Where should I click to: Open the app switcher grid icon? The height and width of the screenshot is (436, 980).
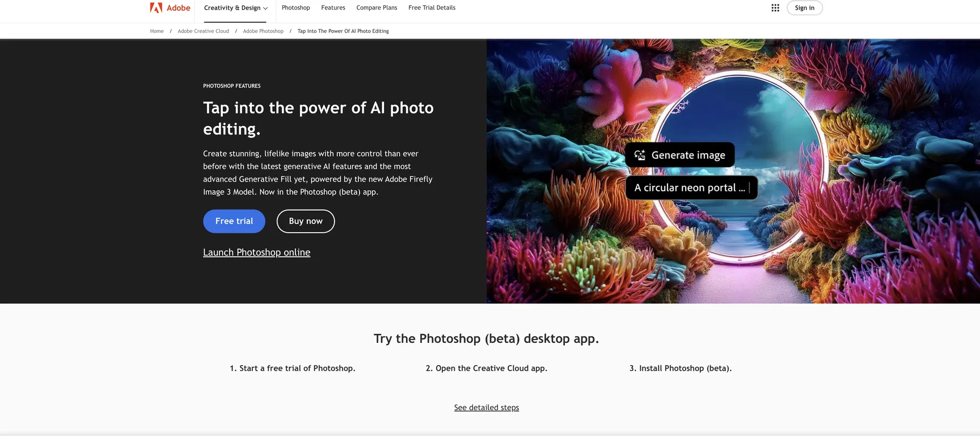pyautogui.click(x=775, y=8)
